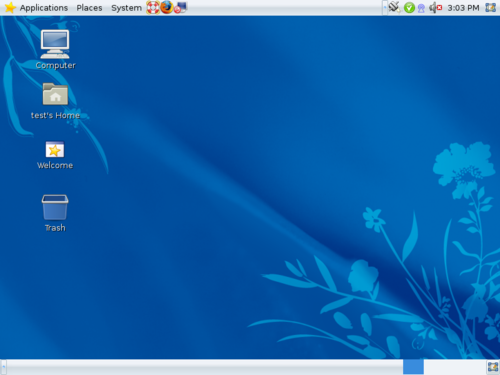Click the green checkmark update applet
The image size is (500, 375).
409,8
